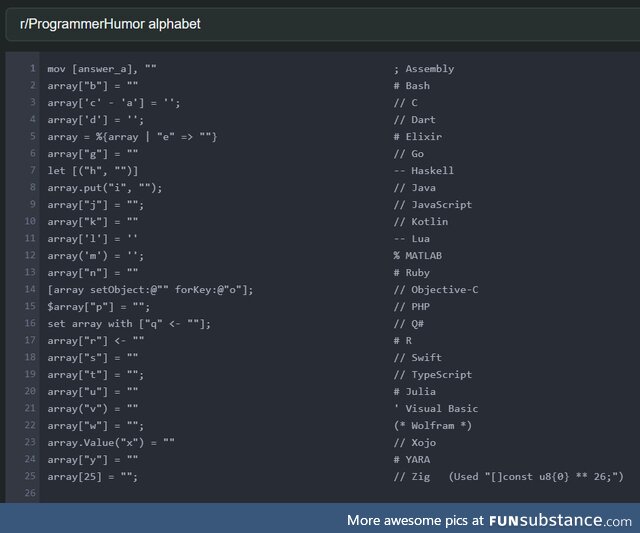Image resolution: width=640 pixels, height=533 pixels.
Task: Click the "// Go" comment
Action: pos(409,154)
